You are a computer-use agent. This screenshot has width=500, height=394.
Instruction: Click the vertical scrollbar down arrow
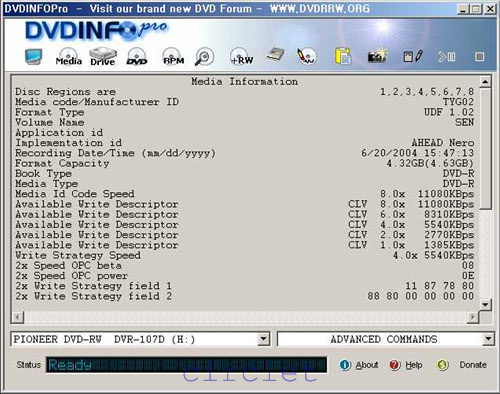[x=485, y=304]
